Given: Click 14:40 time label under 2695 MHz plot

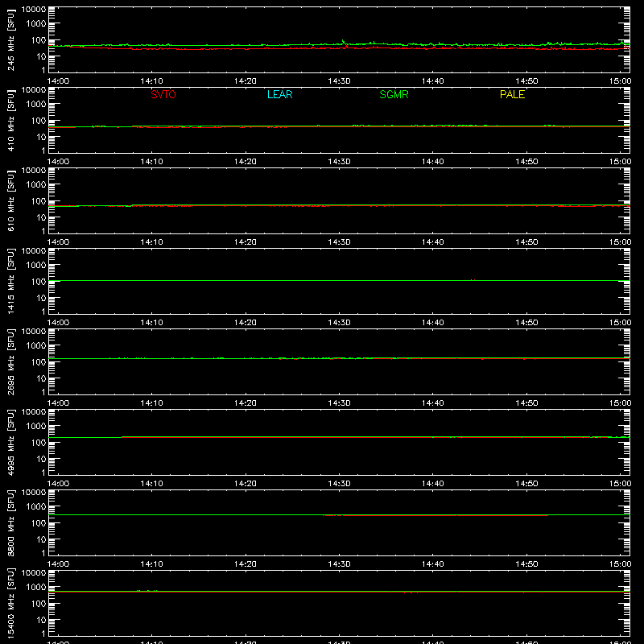Looking at the screenshot, I should (433, 403).
